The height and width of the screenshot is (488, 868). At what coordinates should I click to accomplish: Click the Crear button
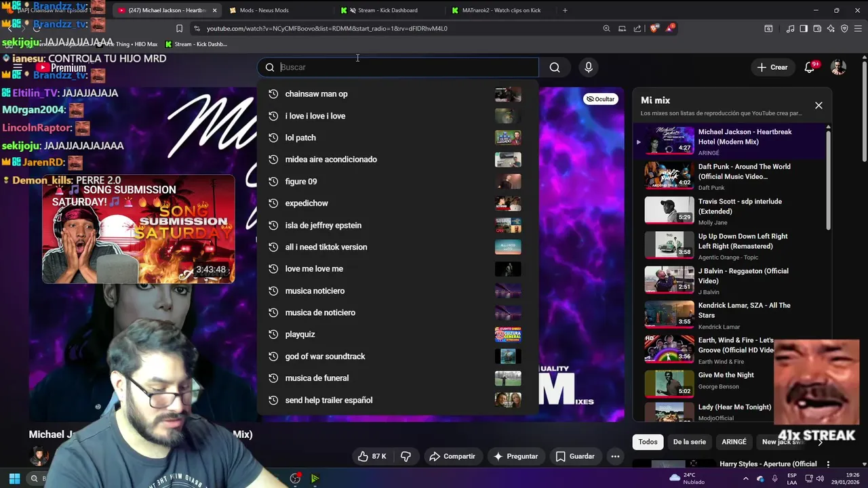tap(772, 67)
